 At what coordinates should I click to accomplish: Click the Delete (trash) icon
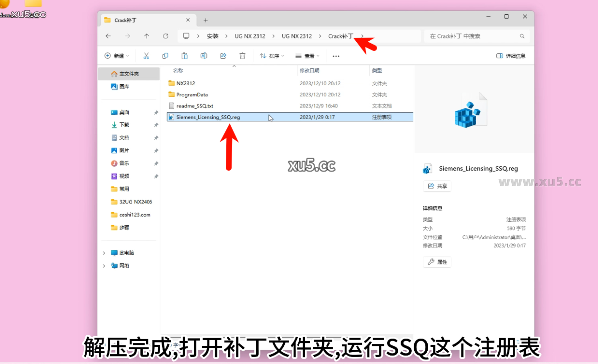tap(242, 56)
